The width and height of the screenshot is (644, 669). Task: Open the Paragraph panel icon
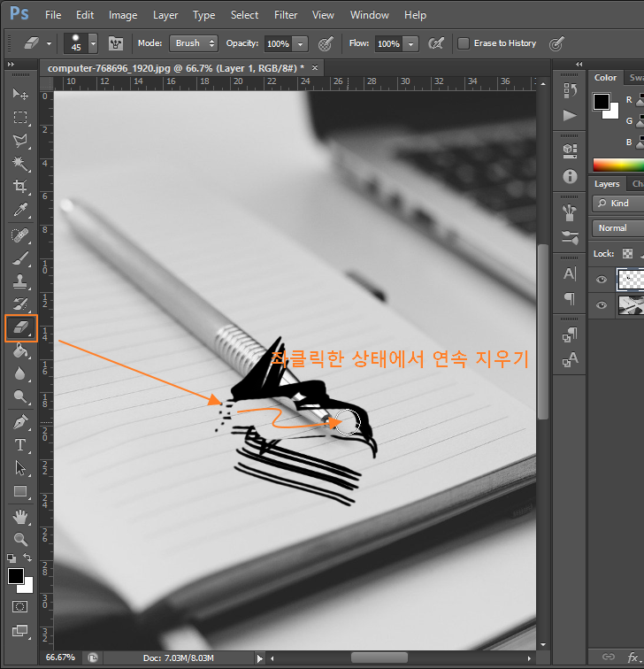click(570, 298)
